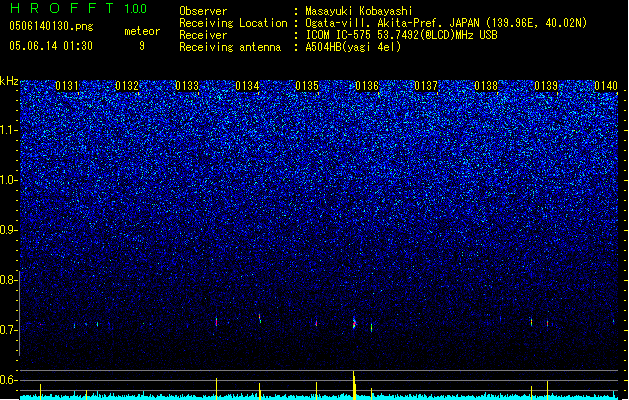Click the 0133 time marker
This screenshot has height=400, width=629.
pos(187,86)
